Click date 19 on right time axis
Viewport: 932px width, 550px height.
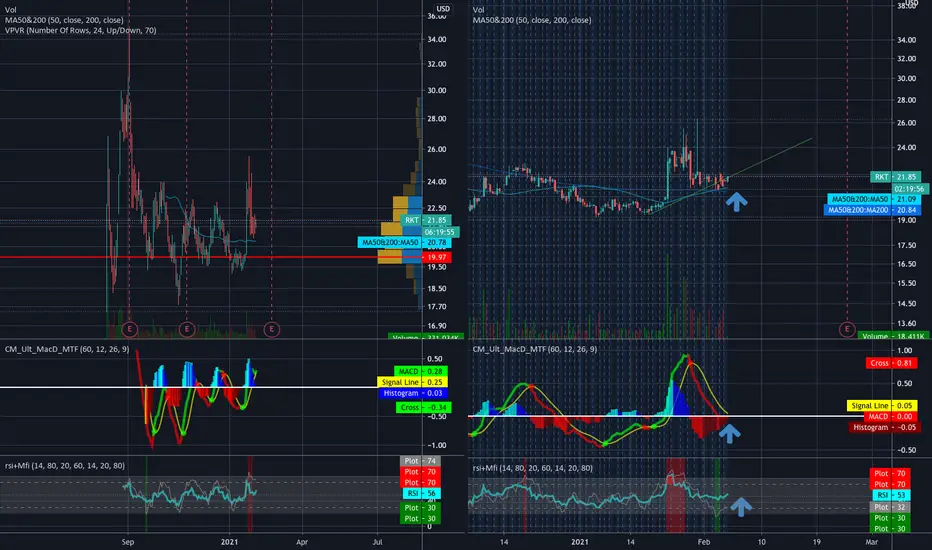tap(816, 542)
